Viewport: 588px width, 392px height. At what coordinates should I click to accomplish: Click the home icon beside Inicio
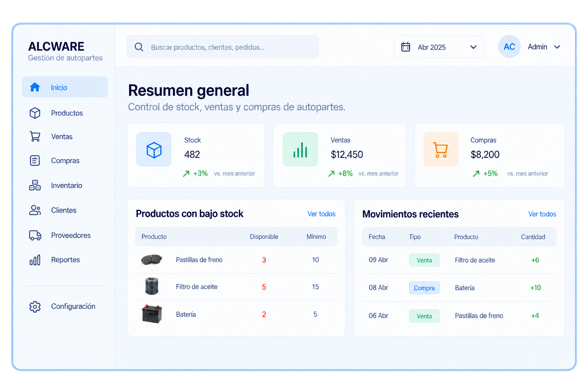tap(35, 87)
